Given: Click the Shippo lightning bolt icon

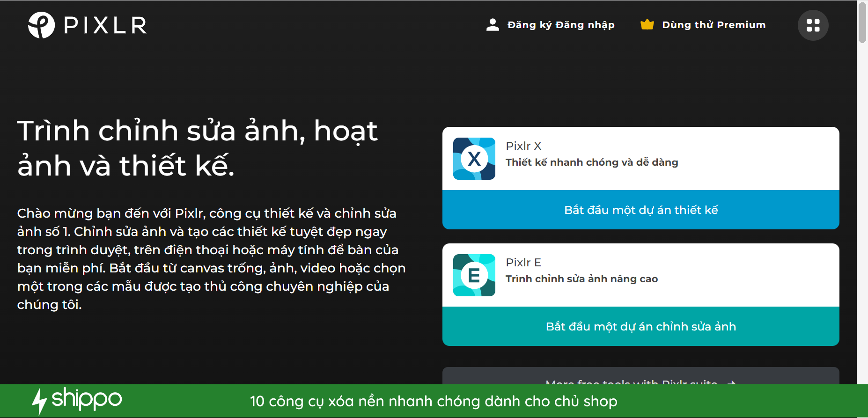Looking at the screenshot, I should (x=39, y=401).
